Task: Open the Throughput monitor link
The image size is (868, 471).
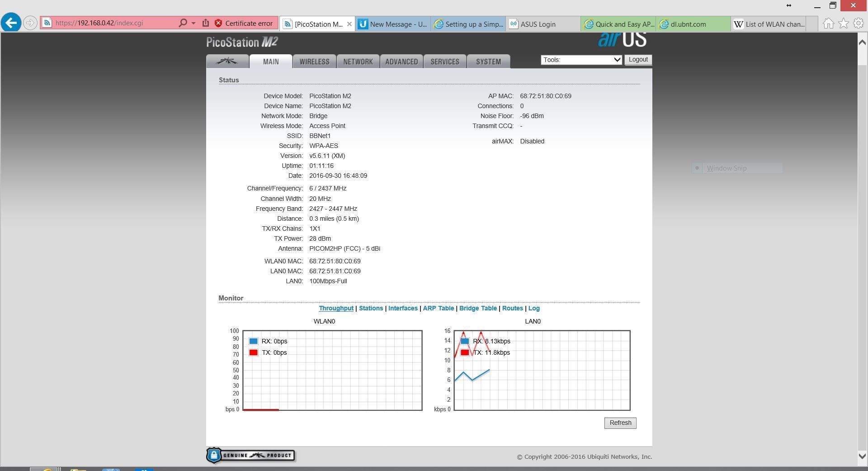Action: click(x=336, y=308)
